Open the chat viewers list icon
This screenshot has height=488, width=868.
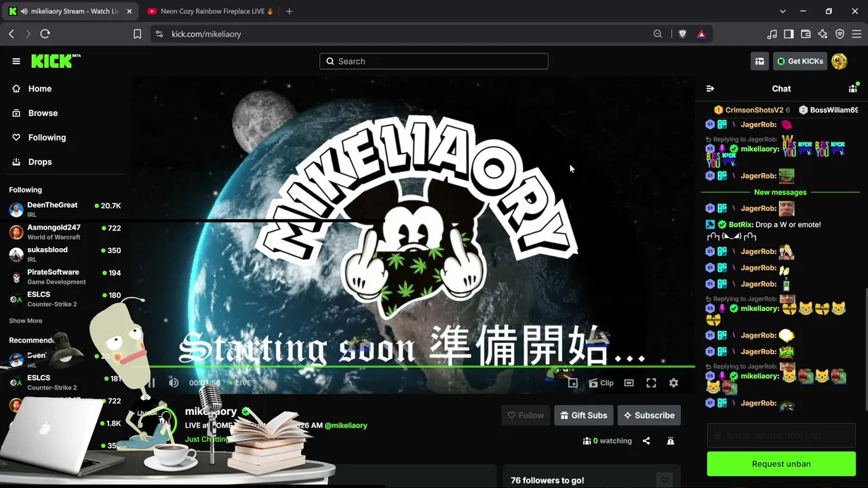pyautogui.click(x=852, y=89)
